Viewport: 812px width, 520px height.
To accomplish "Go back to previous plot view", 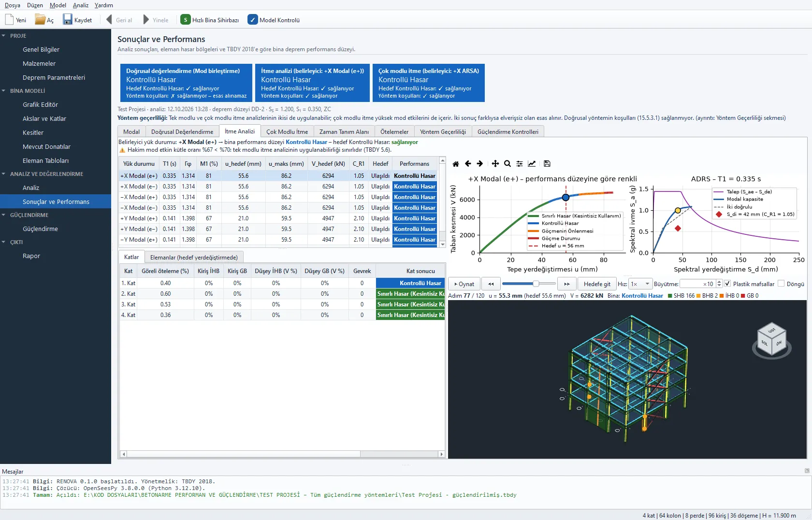I will [x=468, y=164].
